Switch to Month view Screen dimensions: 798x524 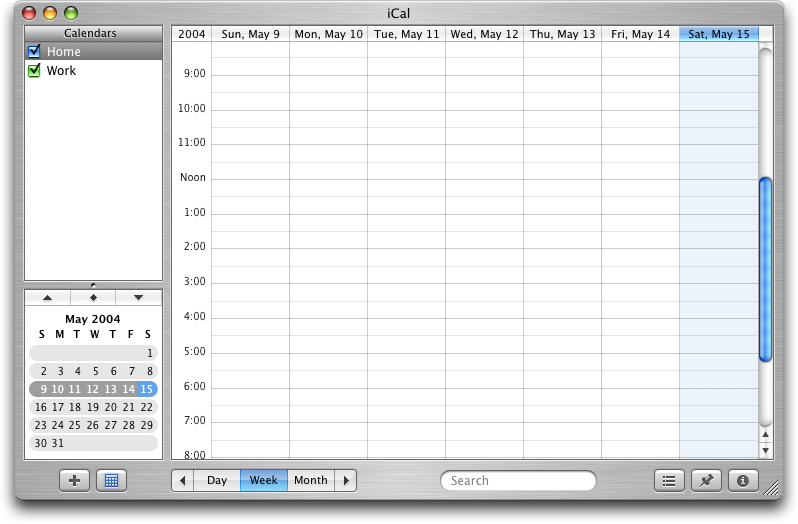(311, 480)
